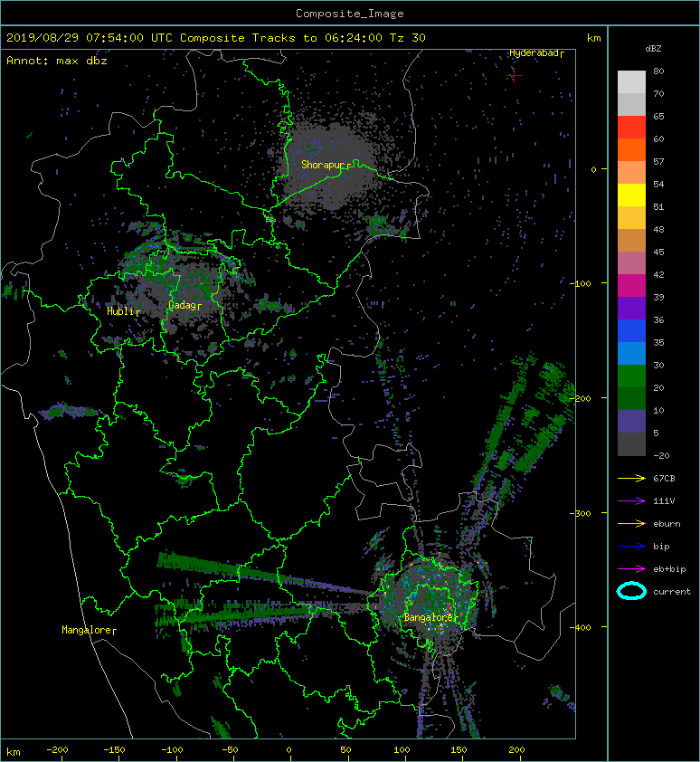This screenshot has width=700, height=762.
Task: Click the -300 tick on the right axis
Action: 580,514
